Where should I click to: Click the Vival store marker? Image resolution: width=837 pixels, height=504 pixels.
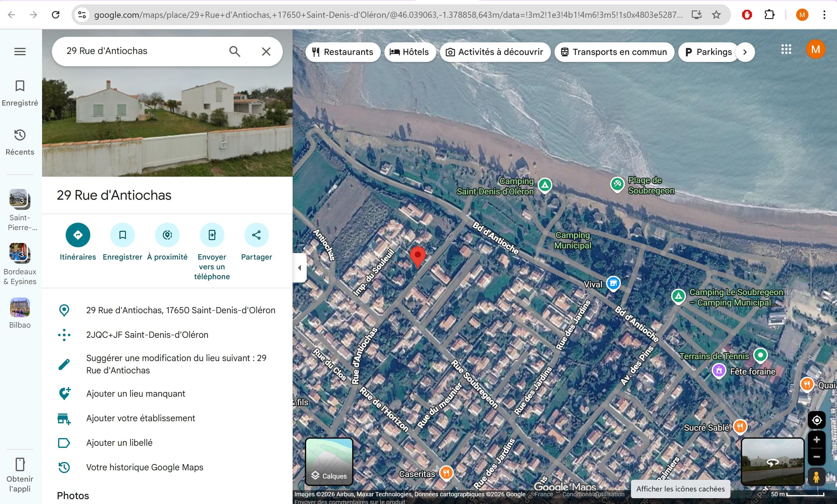coord(613,283)
